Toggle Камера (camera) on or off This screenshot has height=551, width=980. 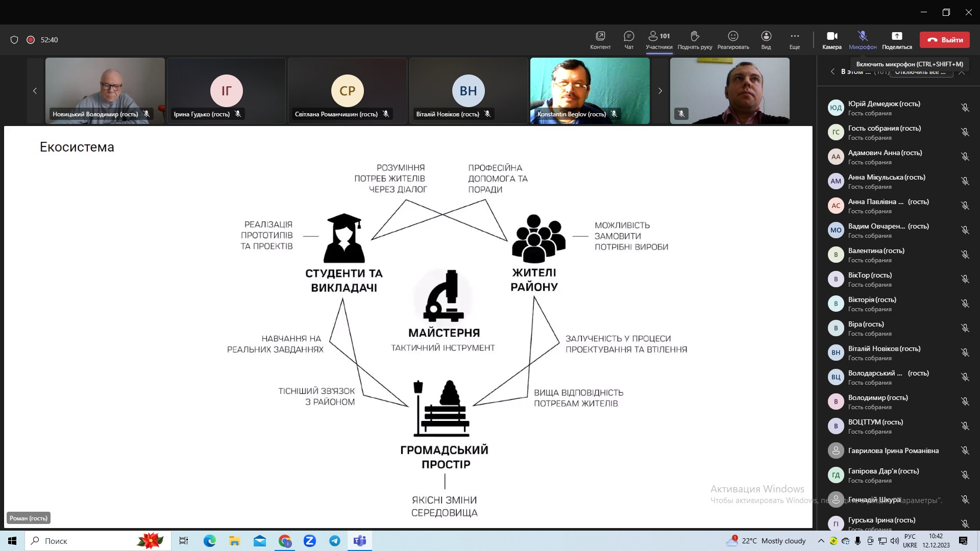click(831, 36)
